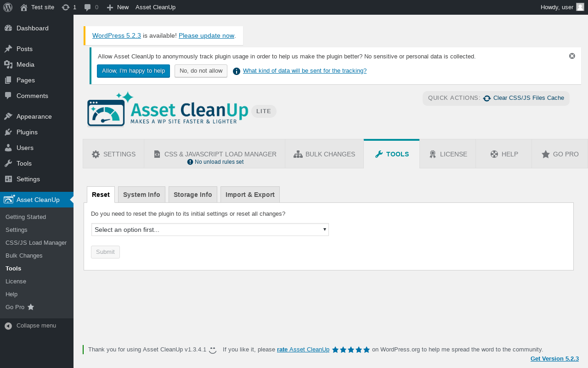Open the WordPress logo menu
This screenshot has height=368, width=588.
[8, 7]
